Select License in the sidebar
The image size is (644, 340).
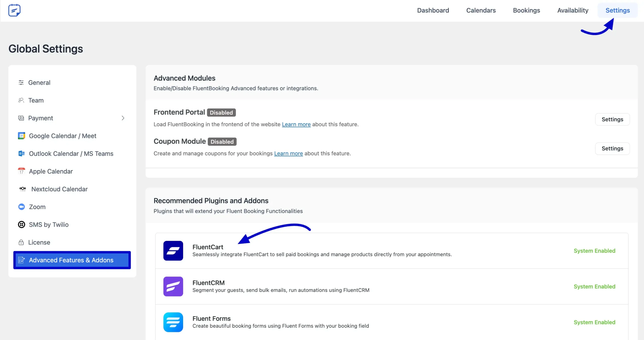(x=39, y=242)
